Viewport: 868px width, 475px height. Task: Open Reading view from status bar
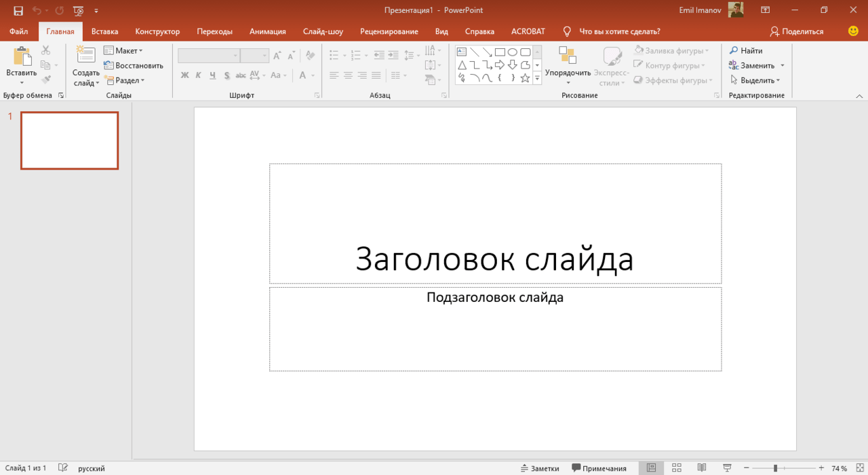(702, 468)
